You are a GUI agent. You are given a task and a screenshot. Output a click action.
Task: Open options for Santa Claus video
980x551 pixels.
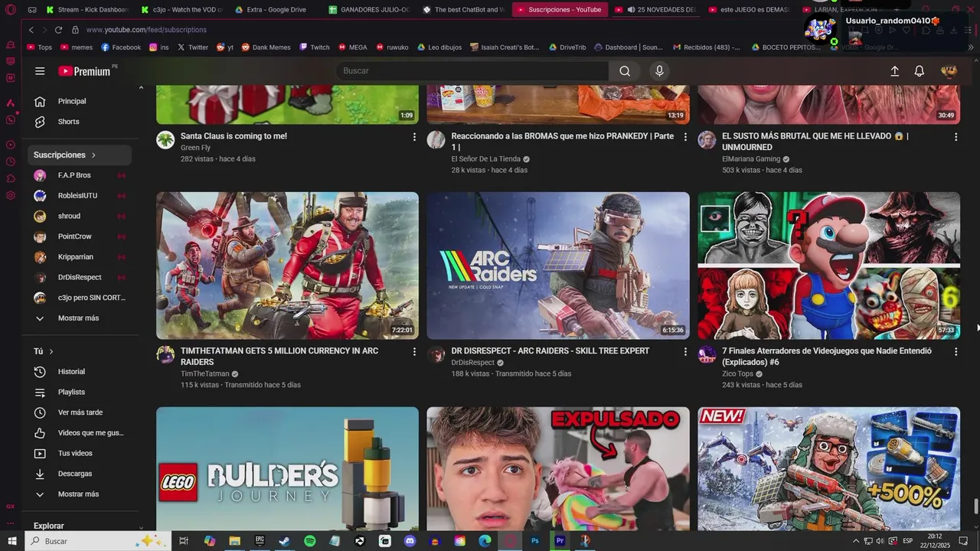coord(414,137)
